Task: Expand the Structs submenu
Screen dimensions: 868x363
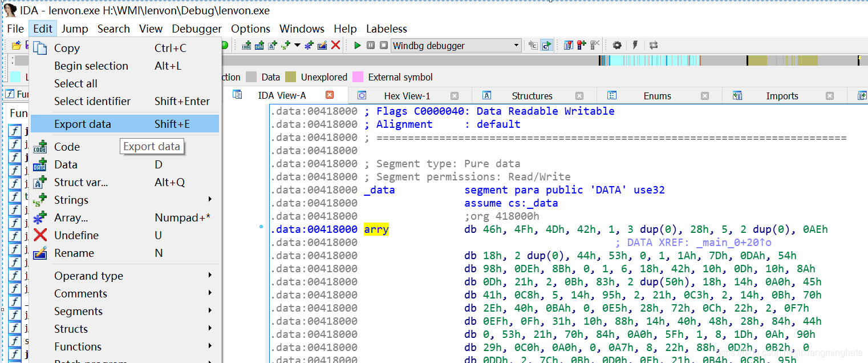Action: (125, 329)
